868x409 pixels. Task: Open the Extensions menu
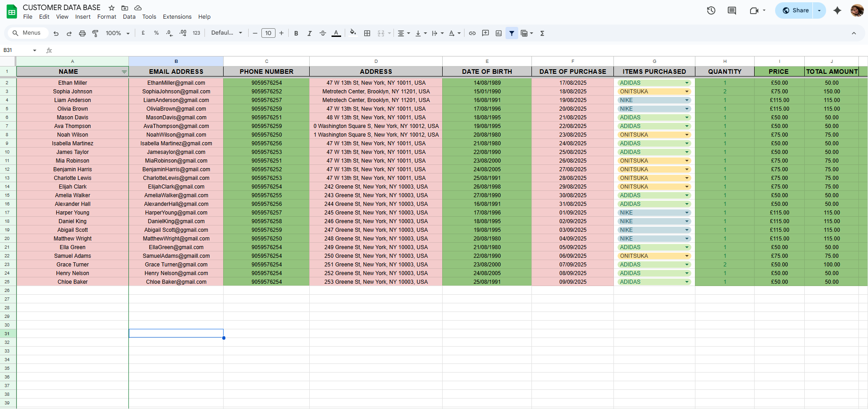tap(177, 17)
